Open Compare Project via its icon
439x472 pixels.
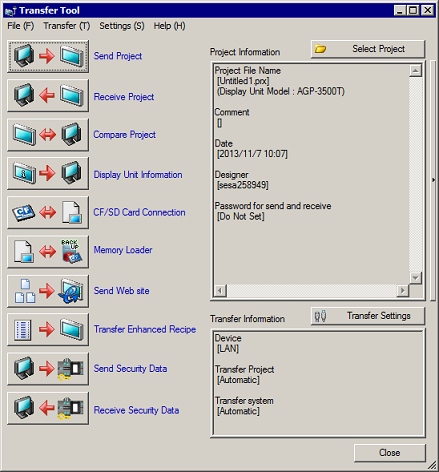(x=48, y=135)
